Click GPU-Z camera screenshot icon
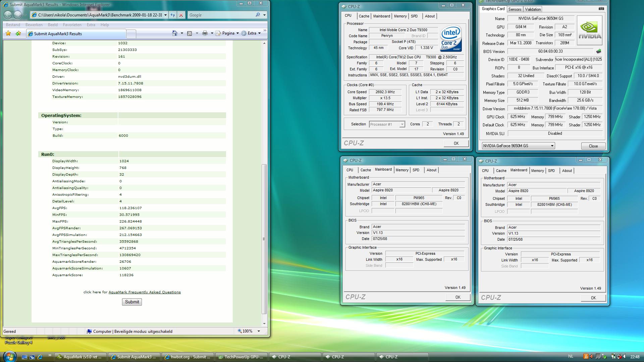This screenshot has width=644, height=362. coord(601,9)
